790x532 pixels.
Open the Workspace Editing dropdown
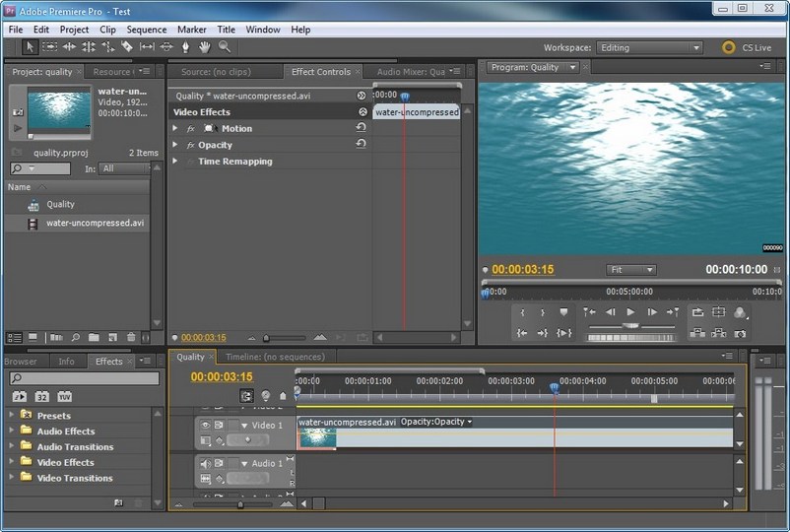649,47
